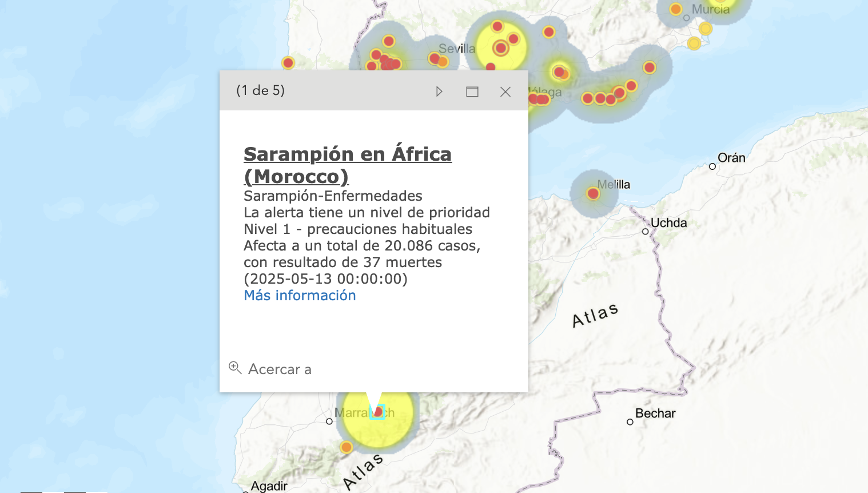Click the city dot beside Orán
Image resolution: width=868 pixels, height=493 pixels.
click(x=712, y=166)
